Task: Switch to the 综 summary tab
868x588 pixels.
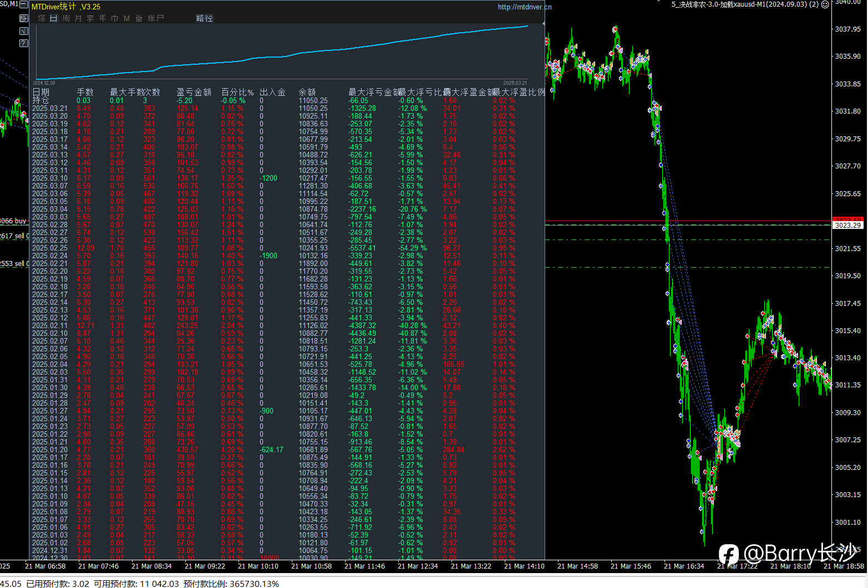Action: click(x=42, y=18)
